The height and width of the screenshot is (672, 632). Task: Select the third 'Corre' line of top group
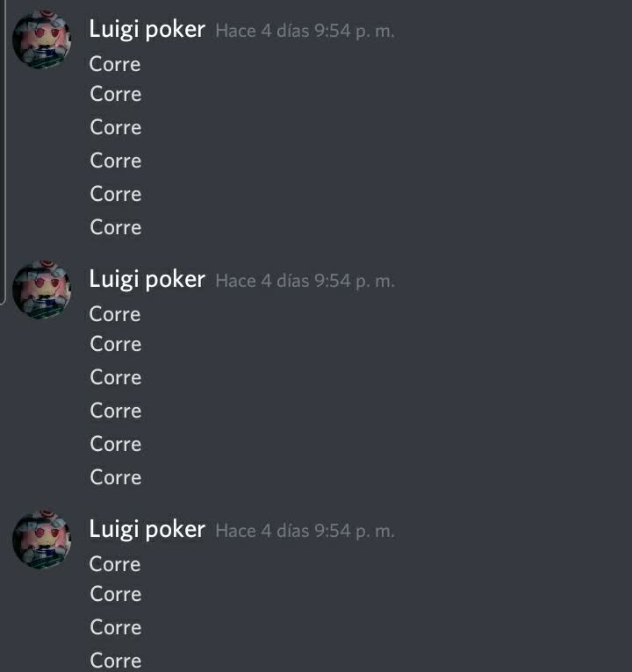pyautogui.click(x=116, y=127)
